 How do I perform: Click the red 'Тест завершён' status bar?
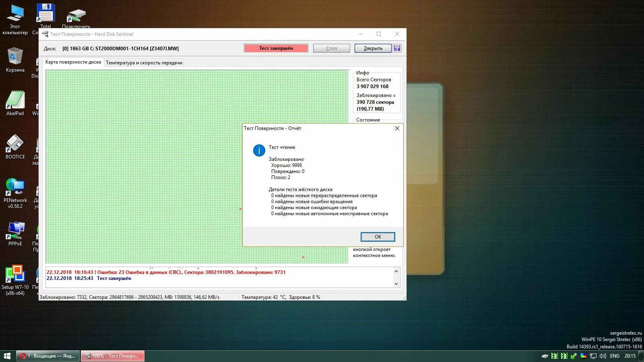tap(276, 48)
